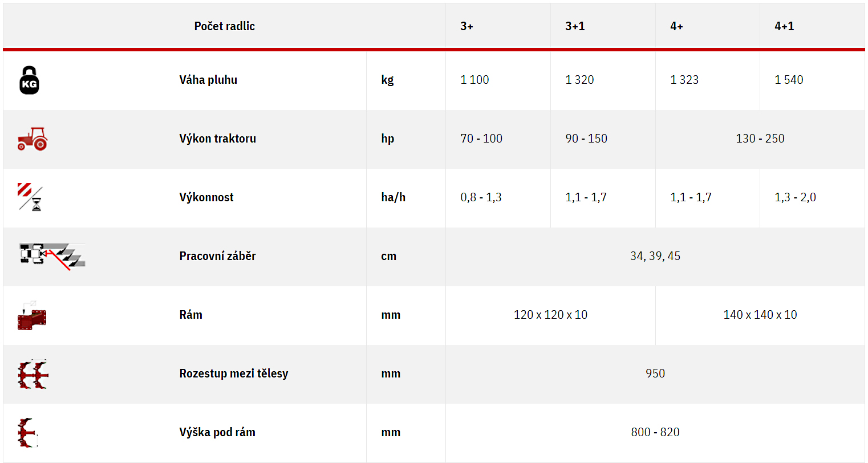Click the 800 - 820 height value
This screenshot has height=463, width=868.
(655, 432)
